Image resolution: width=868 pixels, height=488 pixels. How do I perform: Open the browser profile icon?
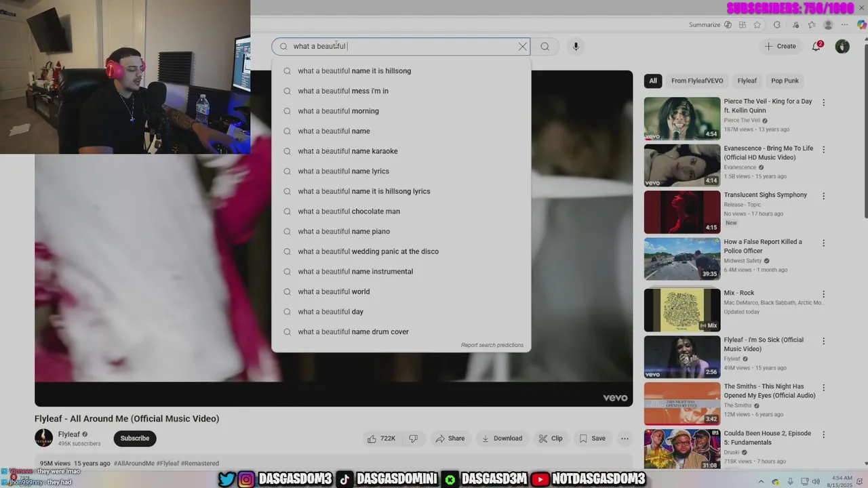point(828,25)
